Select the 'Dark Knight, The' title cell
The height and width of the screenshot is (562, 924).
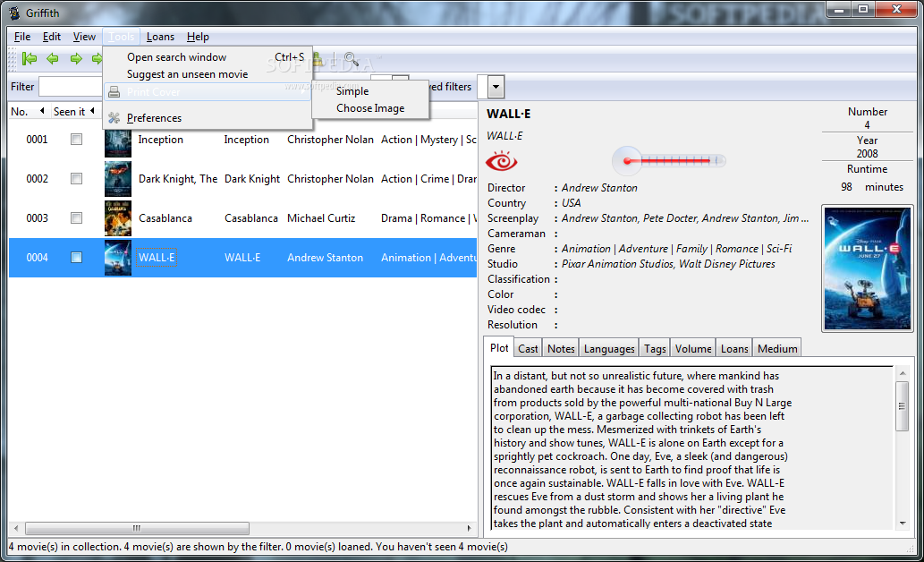tap(178, 179)
